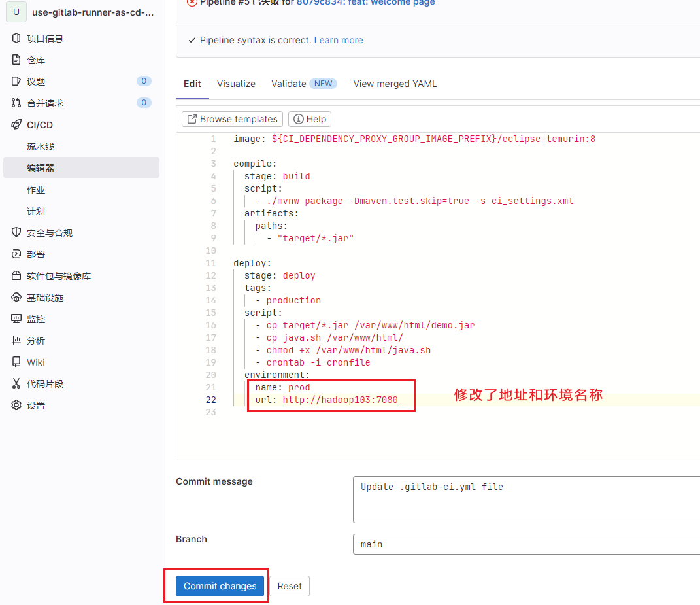Select the pipelines (流水线) submenu item
The width and height of the screenshot is (700, 605).
click(x=41, y=147)
